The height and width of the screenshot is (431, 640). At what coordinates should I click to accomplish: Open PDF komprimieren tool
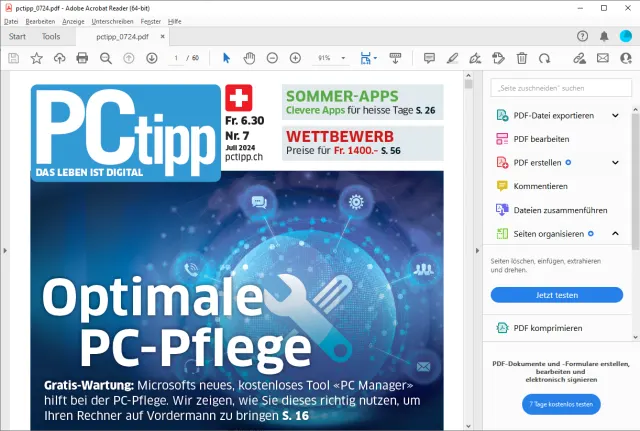547,328
